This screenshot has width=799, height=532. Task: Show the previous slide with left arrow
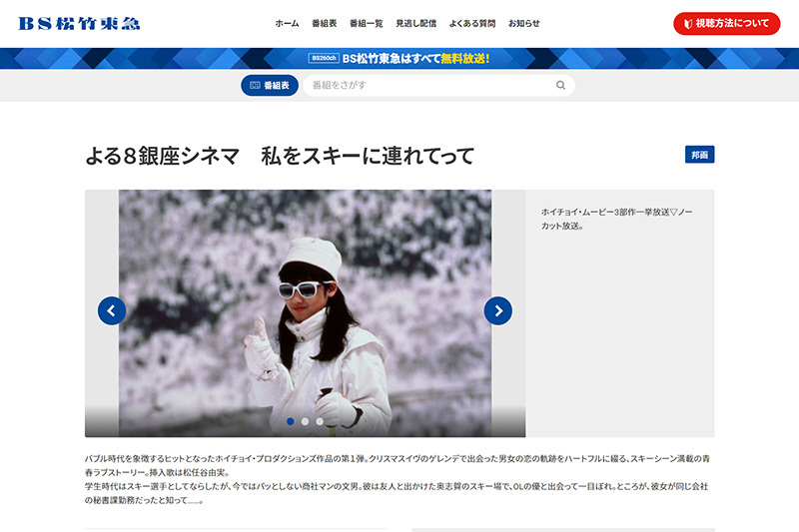(x=112, y=310)
